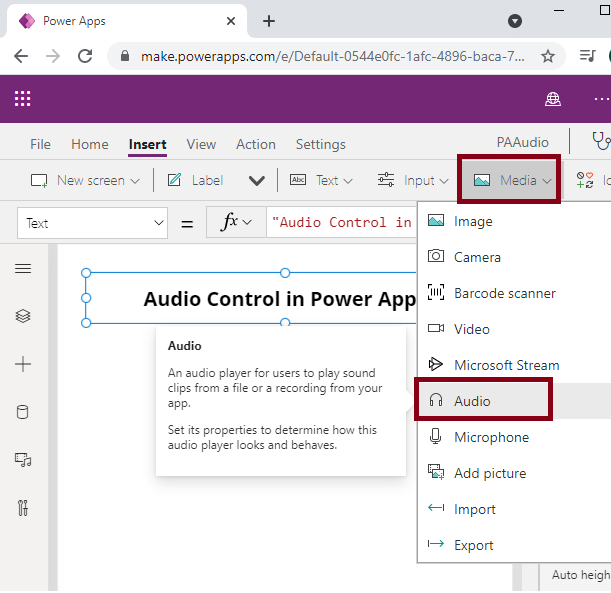The height and width of the screenshot is (593, 611).
Task: Switch to the Settings ribbon tab
Action: tap(321, 145)
